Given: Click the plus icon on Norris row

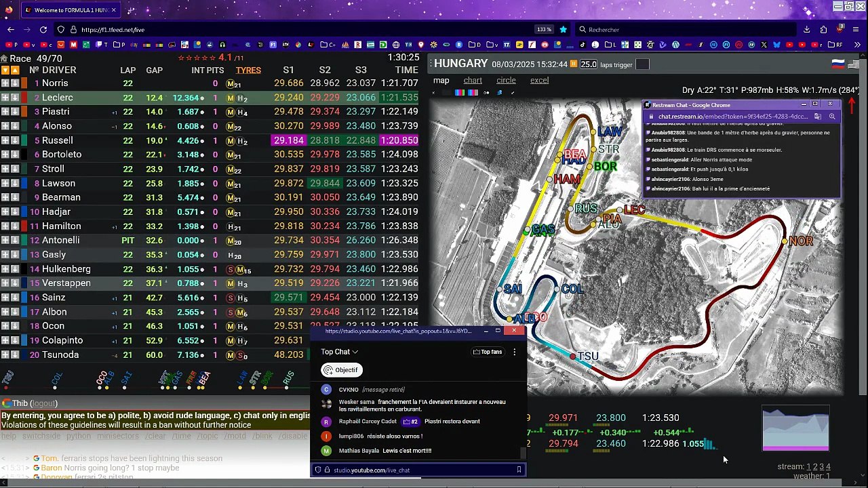Looking at the screenshot, I should click(x=5, y=83).
